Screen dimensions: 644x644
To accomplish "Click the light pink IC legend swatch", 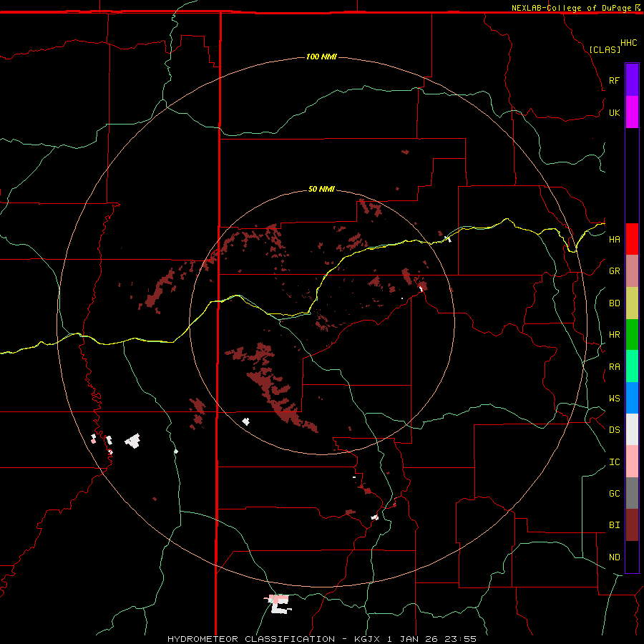I will 632,462.
